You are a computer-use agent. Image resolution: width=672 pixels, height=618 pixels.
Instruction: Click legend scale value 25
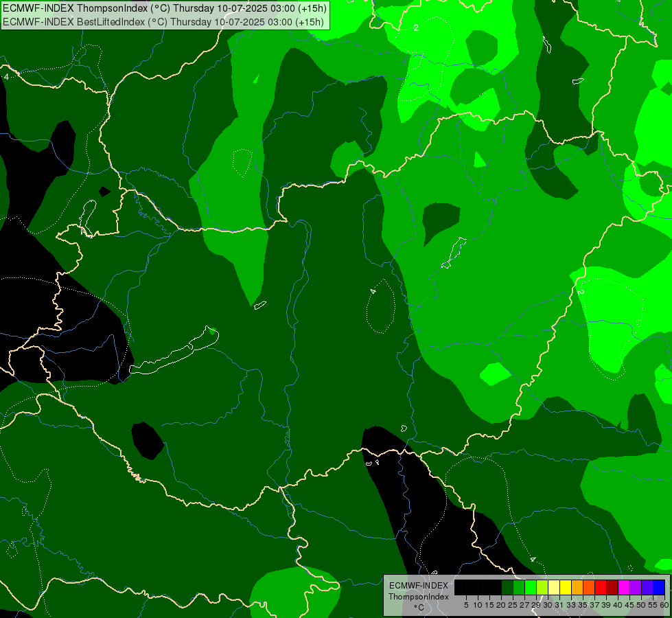[x=513, y=605]
